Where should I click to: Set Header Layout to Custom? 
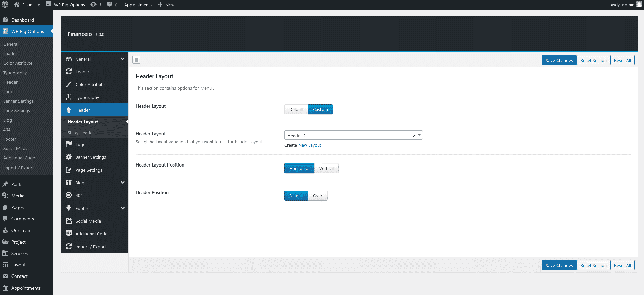coord(320,109)
